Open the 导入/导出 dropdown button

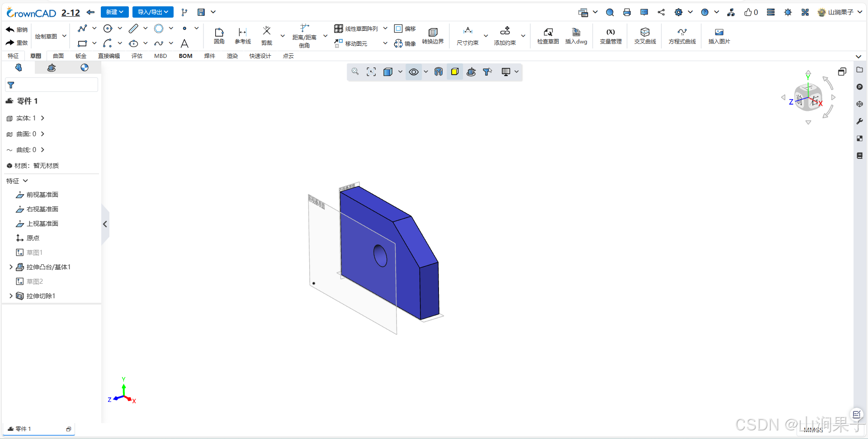click(153, 12)
